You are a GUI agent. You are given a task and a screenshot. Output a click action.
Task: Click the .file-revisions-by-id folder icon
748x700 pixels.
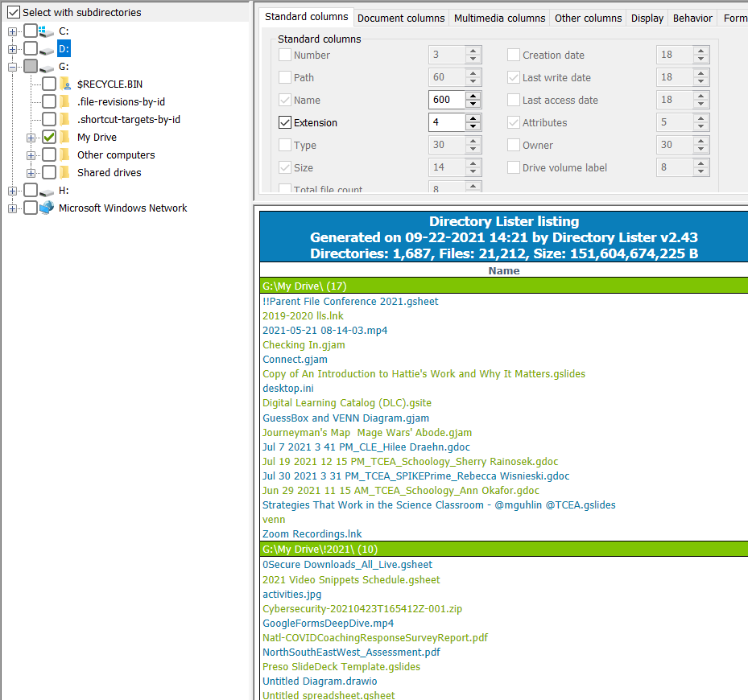pyautogui.click(x=65, y=101)
